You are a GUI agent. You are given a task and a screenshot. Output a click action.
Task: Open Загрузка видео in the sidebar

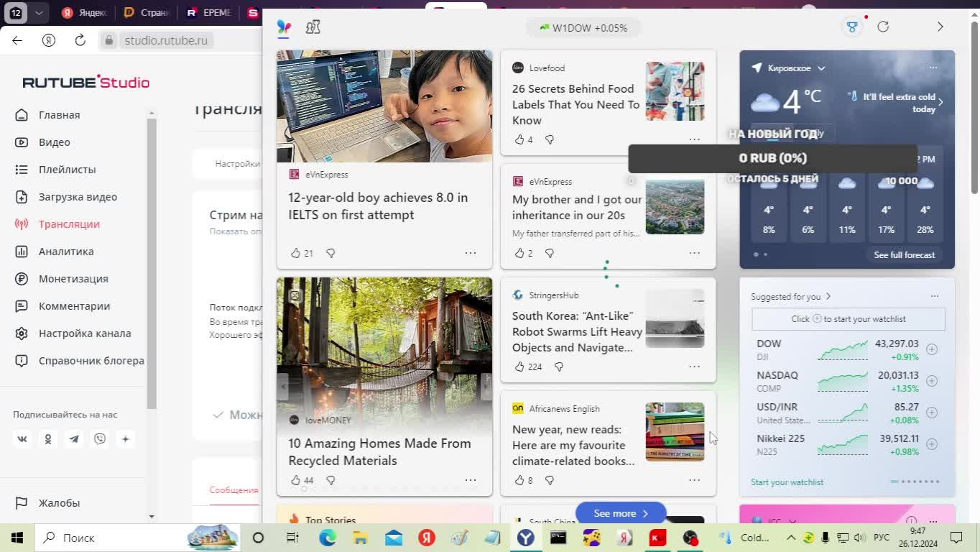(x=78, y=197)
